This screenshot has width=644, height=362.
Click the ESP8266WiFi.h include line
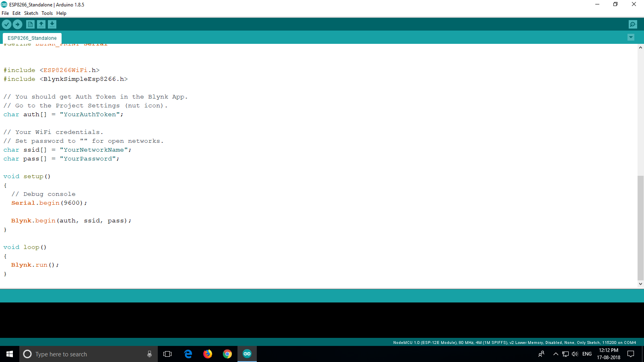[x=52, y=70]
